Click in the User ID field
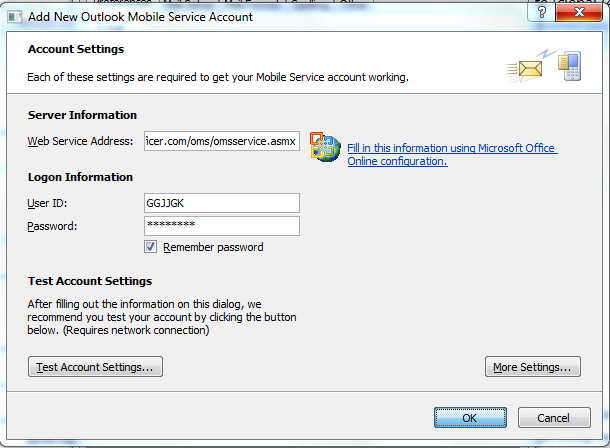 [x=222, y=203]
